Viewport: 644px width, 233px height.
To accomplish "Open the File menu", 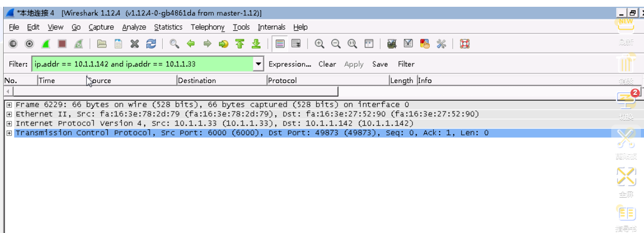I will 14,27.
